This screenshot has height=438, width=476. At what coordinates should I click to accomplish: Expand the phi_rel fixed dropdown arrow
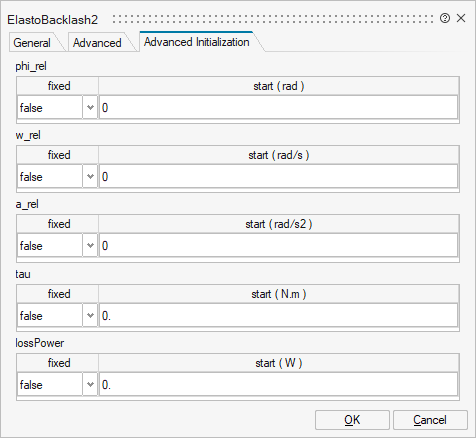click(x=90, y=107)
